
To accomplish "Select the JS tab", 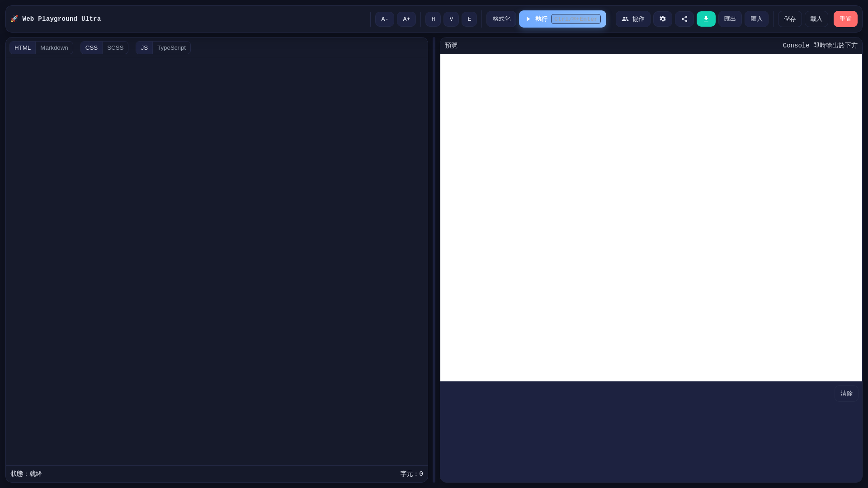I will pyautogui.click(x=144, y=48).
